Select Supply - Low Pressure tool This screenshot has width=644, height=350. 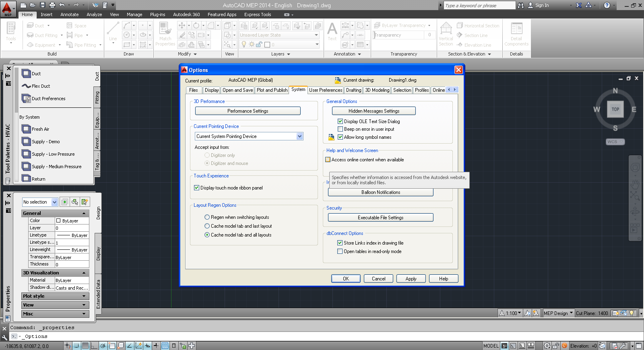click(x=48, y=154)
